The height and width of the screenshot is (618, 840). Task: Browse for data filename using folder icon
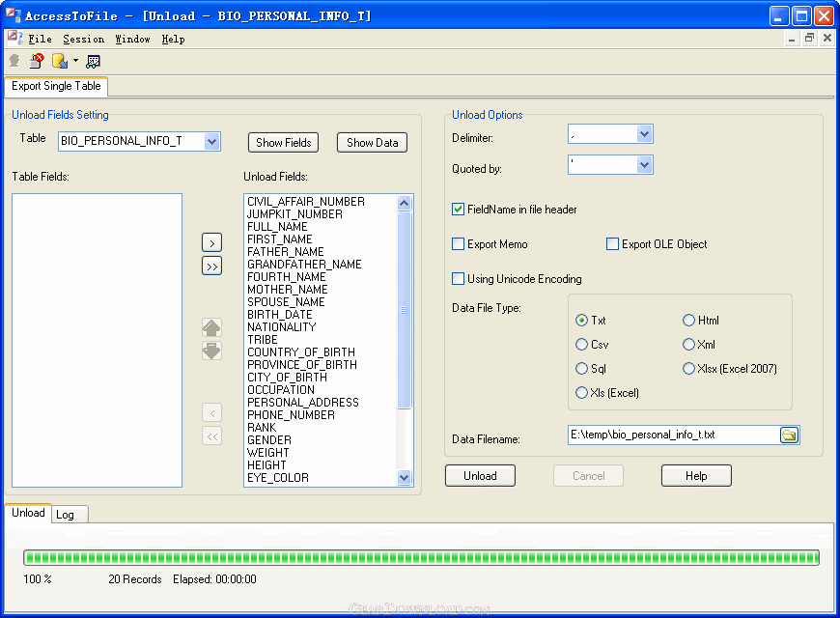(x=789, y=435)
